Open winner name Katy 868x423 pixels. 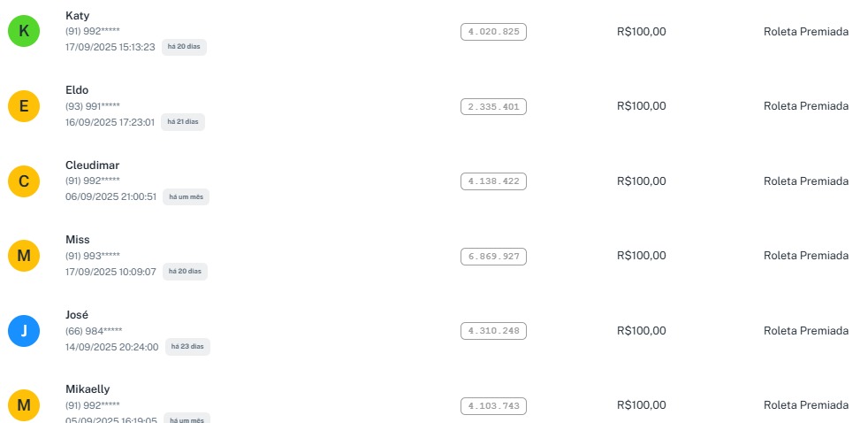[x=78, y=16]
